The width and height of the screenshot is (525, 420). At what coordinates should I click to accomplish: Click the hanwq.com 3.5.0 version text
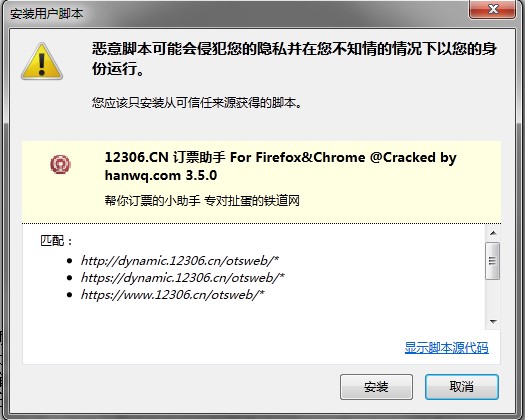point(161,176)
